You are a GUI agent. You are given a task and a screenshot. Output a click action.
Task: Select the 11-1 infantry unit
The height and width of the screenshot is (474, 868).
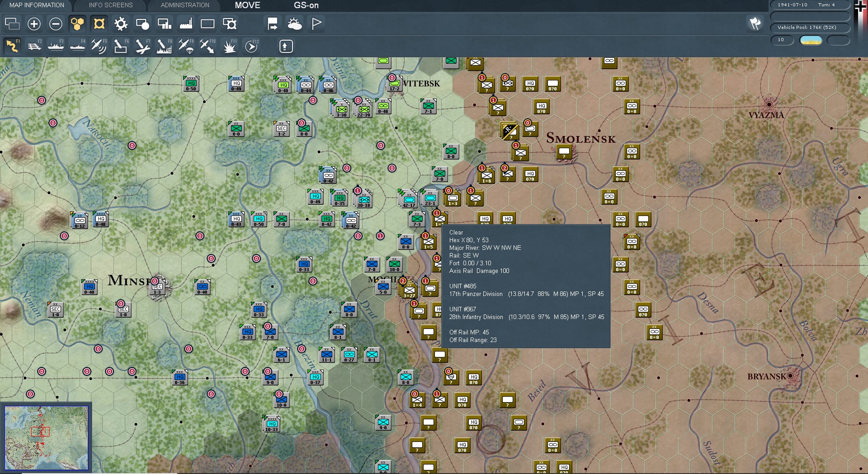point(326,355)
